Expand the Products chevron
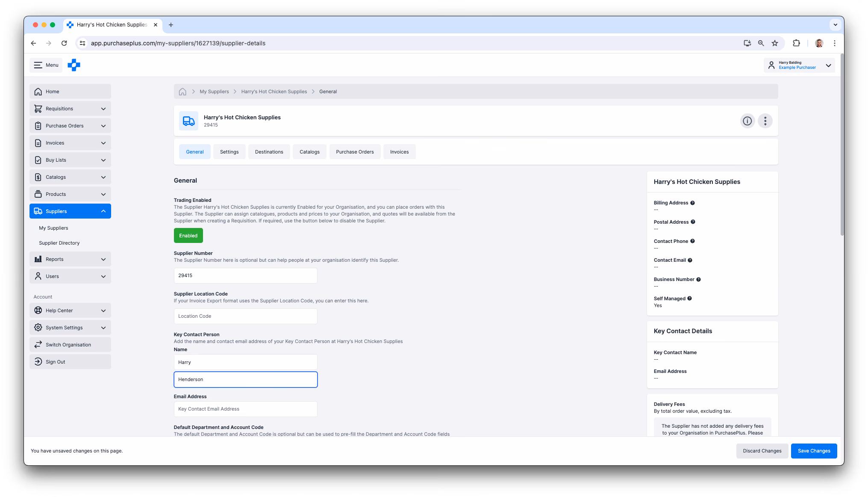Viewport: 868px width, 497px height. [103, 194]
